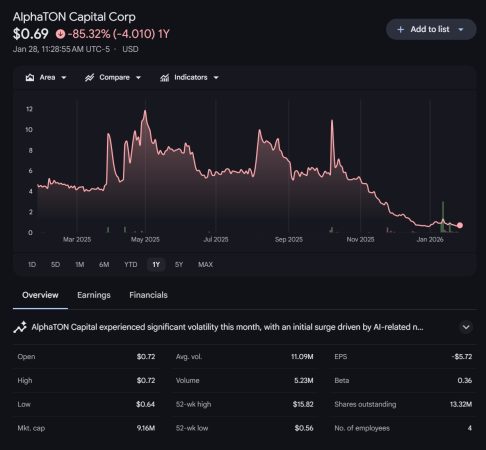Image resolution: width=486 pixels, height=450 pixels.
Task: Select the 1Y time range
Action: point(156,265)
